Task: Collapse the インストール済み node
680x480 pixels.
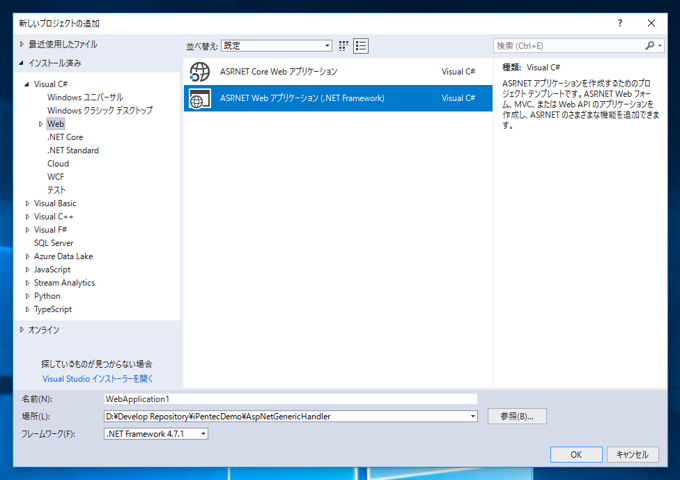Action: [21, 63]
